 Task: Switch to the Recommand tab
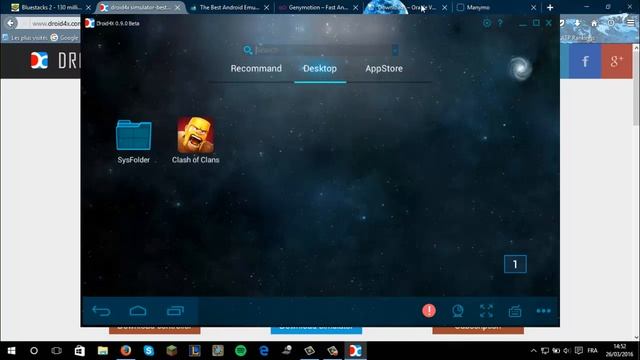256,69
